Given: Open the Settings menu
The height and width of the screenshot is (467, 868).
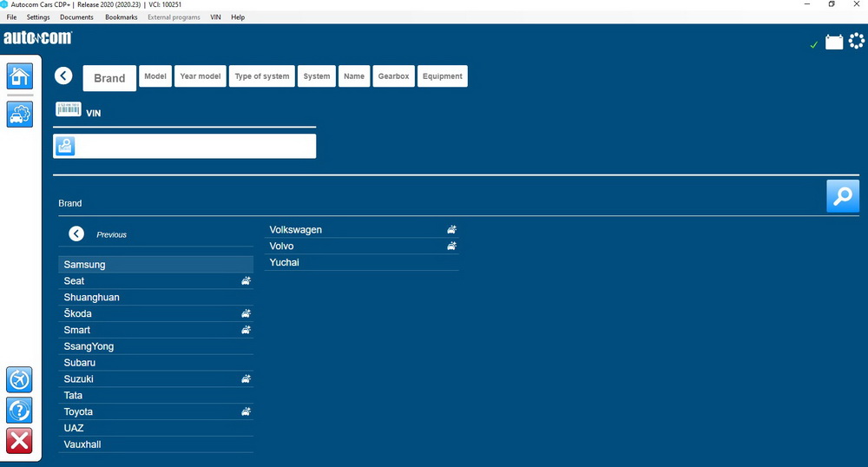Looking at the screenshot, I should click(x=38, y=17).
